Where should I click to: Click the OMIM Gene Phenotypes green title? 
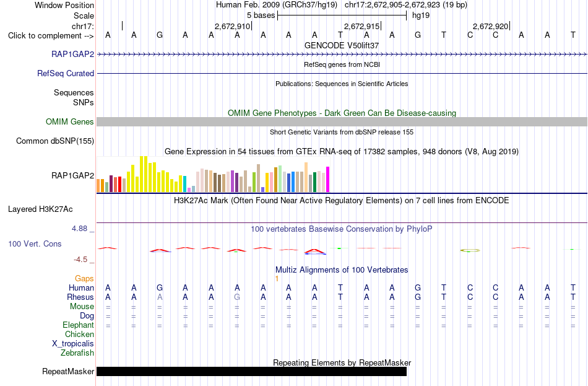pyautogui.click(x=342, y=113)
